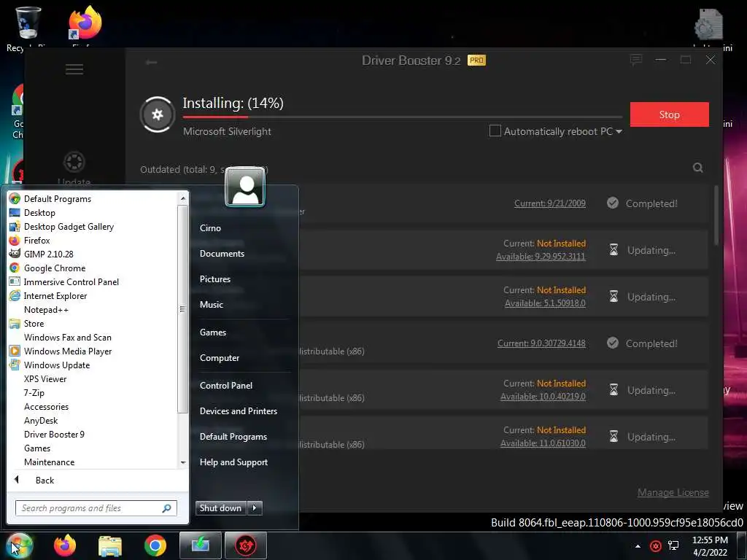Click the red Stop button
747x560 pixels.
coord(670,114)
